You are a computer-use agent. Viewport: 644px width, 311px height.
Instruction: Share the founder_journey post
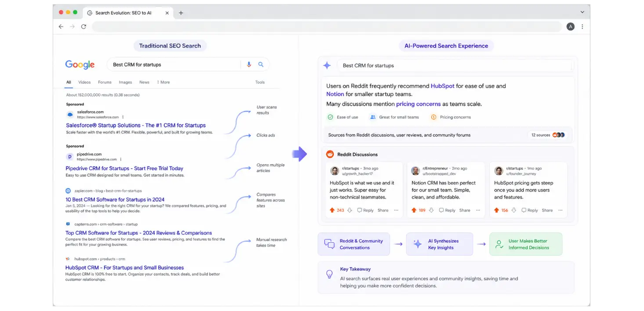(x=547, y=210)
